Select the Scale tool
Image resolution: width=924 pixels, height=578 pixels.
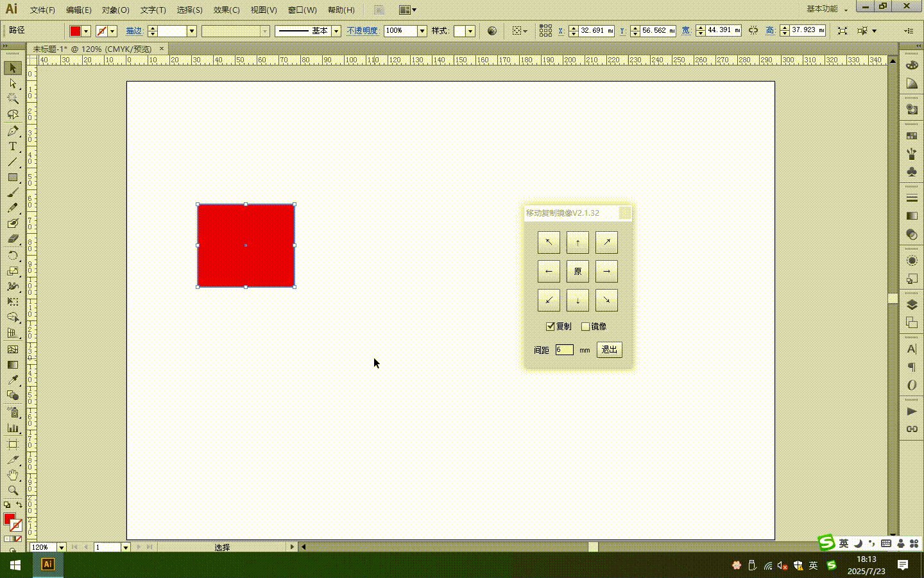(13, 271)
